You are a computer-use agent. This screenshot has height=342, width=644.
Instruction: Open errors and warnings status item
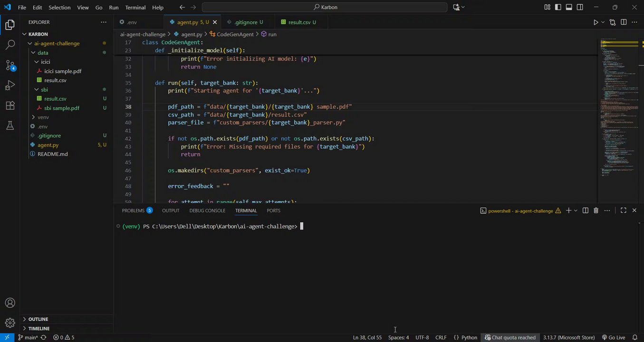64,337
